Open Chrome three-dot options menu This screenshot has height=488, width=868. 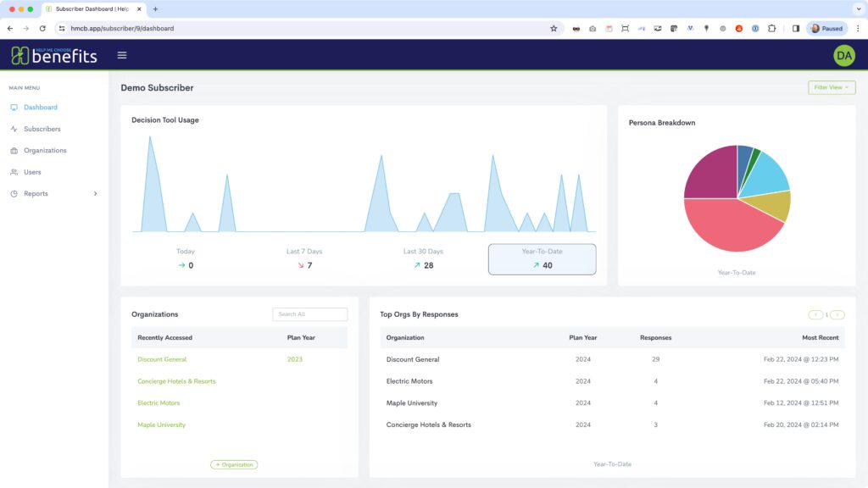[x=858, y=28]
